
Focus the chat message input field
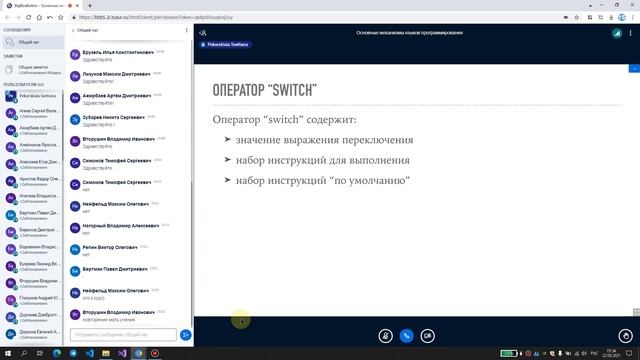pos(123,335)
